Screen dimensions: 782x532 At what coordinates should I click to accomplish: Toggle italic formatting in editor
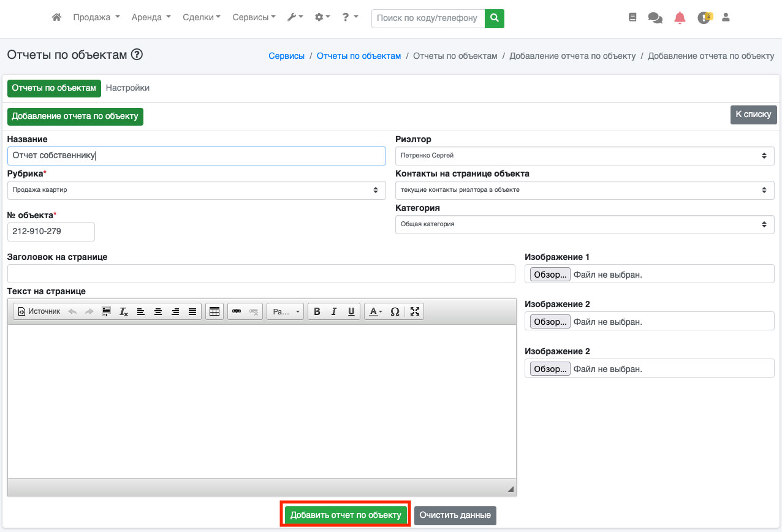click(x=334, y=311)
